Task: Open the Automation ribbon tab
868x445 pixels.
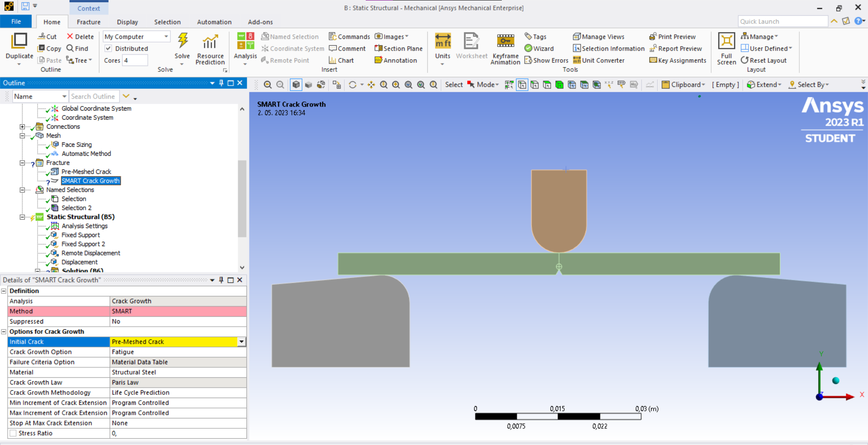Action: click(214, 22)
